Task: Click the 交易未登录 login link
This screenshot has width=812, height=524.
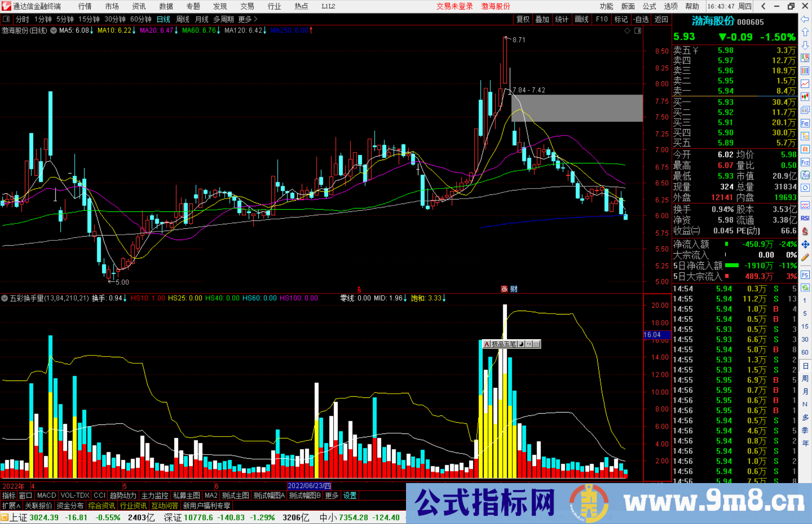Action: coord(454,6)
